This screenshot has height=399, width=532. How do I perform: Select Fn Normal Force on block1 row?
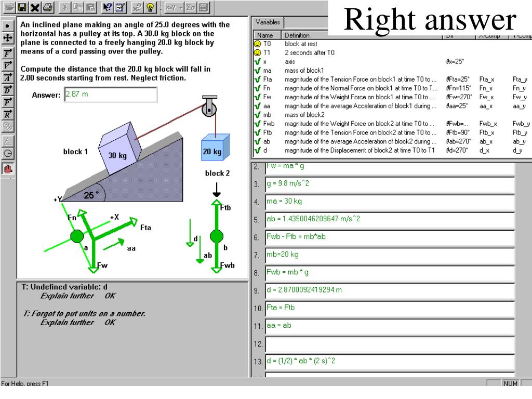point(392,88)
